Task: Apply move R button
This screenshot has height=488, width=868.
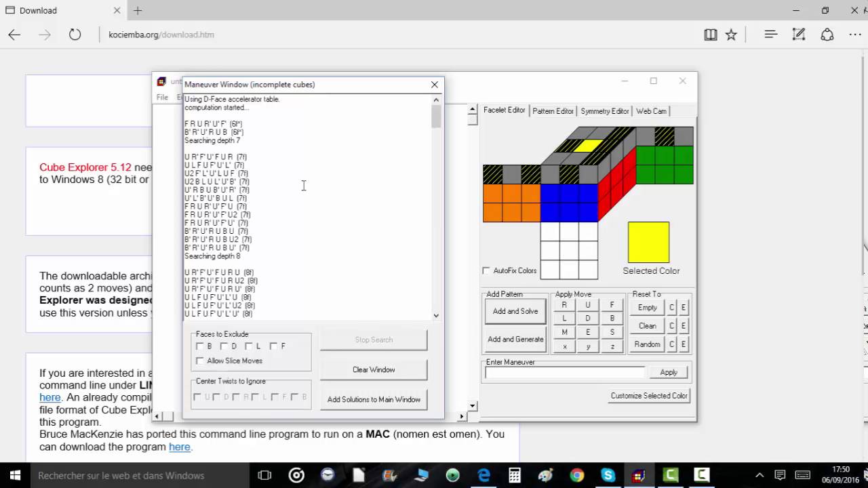Action: pos(564,305)
